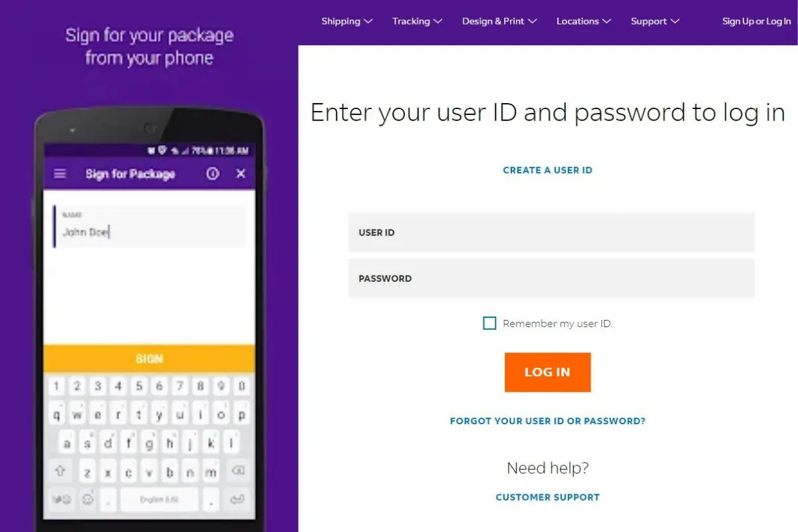798x532 pixels.
Task: Expand the Shipping dropdown menu
Action: pos(346,21)
